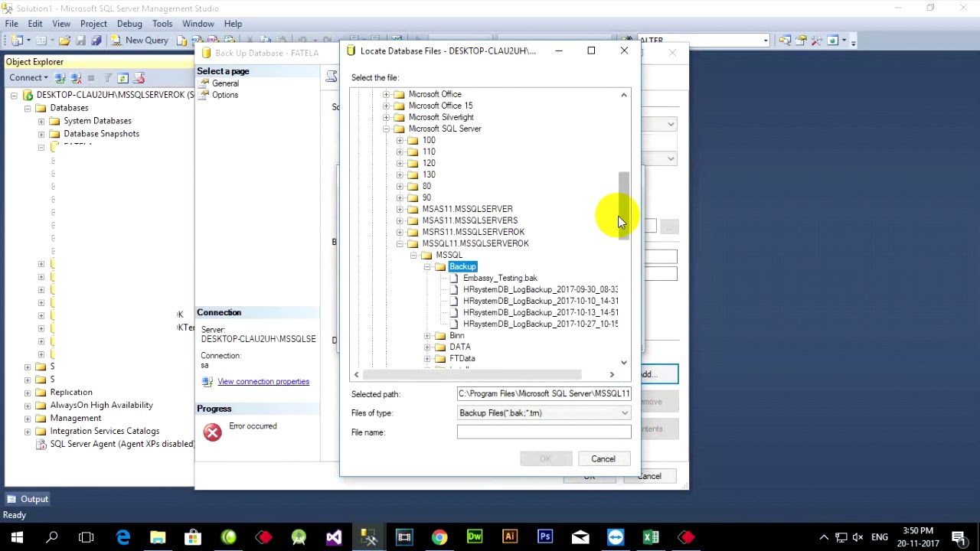Click the Database Engine Query icon beside New Query
980x551 pixels.
182,41
